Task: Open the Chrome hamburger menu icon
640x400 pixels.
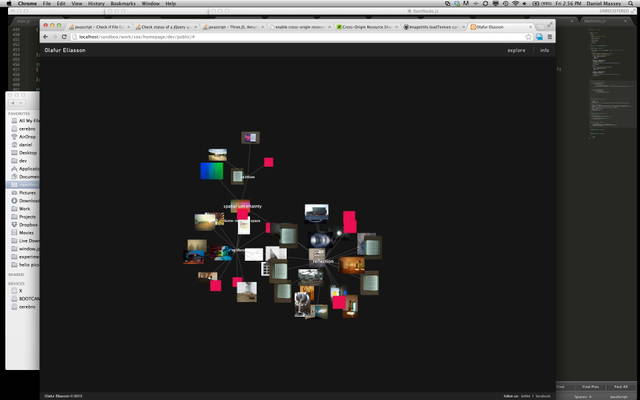Action: coord(550,37)
